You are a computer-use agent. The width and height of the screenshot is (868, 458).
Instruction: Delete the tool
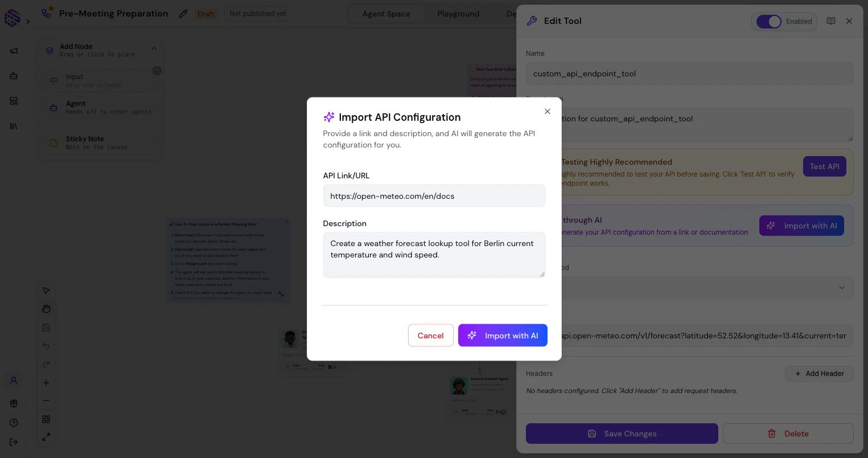pos(788,434)
